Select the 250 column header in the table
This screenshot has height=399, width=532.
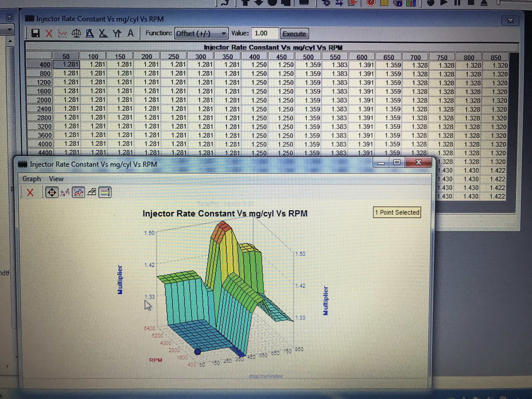174,56
